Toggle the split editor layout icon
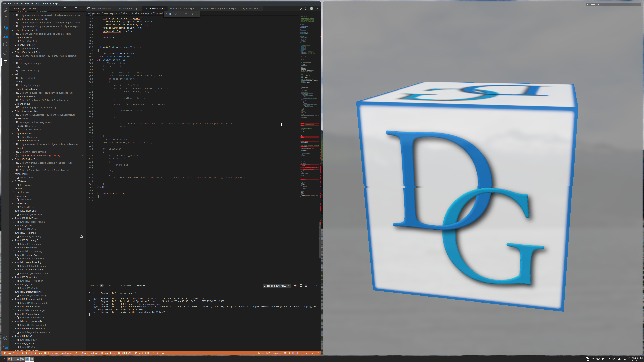644x362 pixels. coord(311,8)
